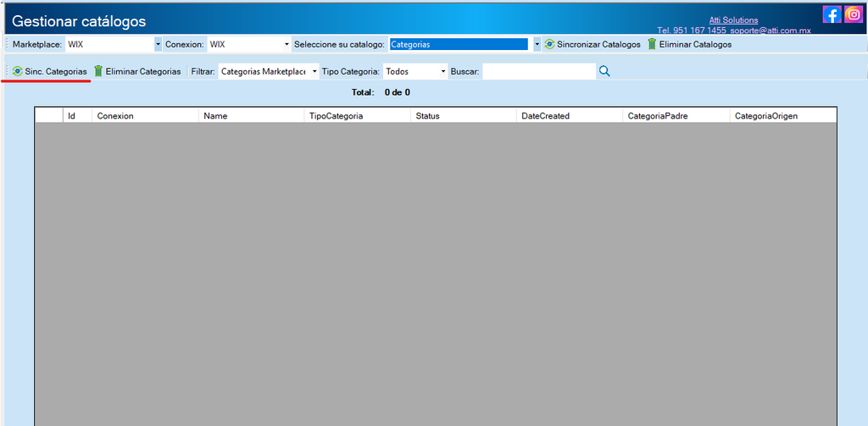Click the Gestionar catálogos title text

pyautogui.click(x=79, y=21)
